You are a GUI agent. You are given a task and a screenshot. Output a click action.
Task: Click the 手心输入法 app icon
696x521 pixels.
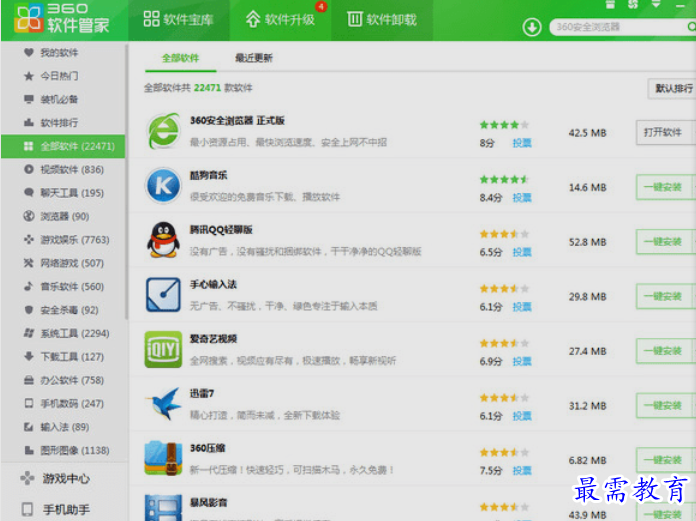pyautogui.click(x=163, y=295)
